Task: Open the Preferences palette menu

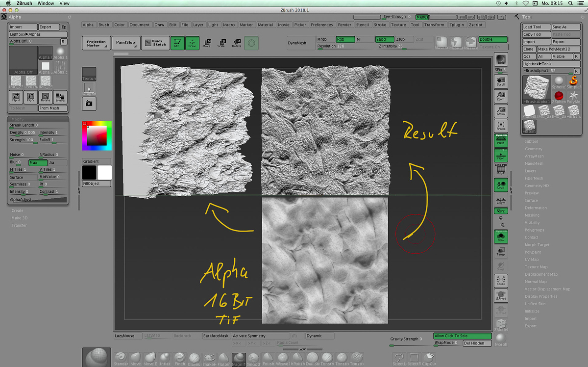Action: click(x=322, y=25)
